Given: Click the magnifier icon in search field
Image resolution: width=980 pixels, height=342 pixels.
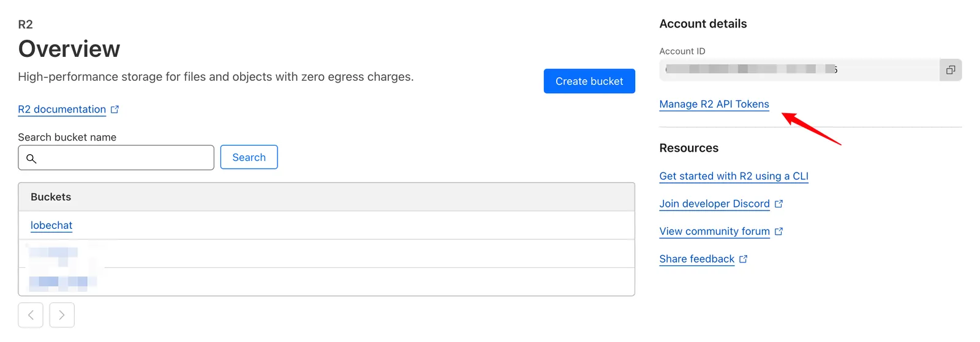Looking at the screenshot, I should (x=31, y=158).
